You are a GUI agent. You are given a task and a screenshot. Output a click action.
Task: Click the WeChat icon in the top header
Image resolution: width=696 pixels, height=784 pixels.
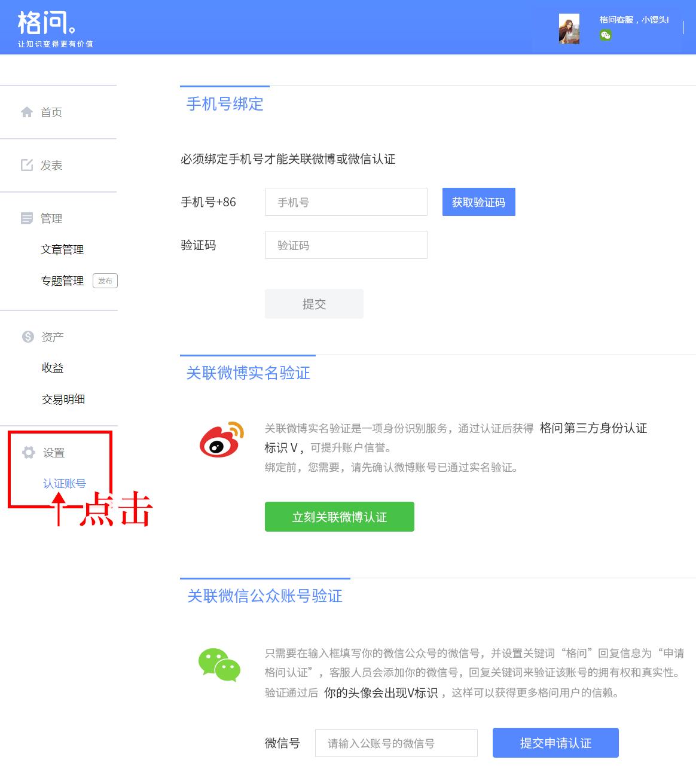(x=606, y=36)
